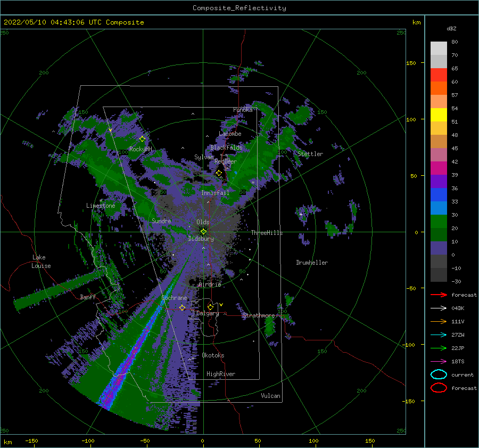Viewport: 479px width, 448px height.
Task: Click the Composite_Reflectivity title
Action: click(240, 8)
